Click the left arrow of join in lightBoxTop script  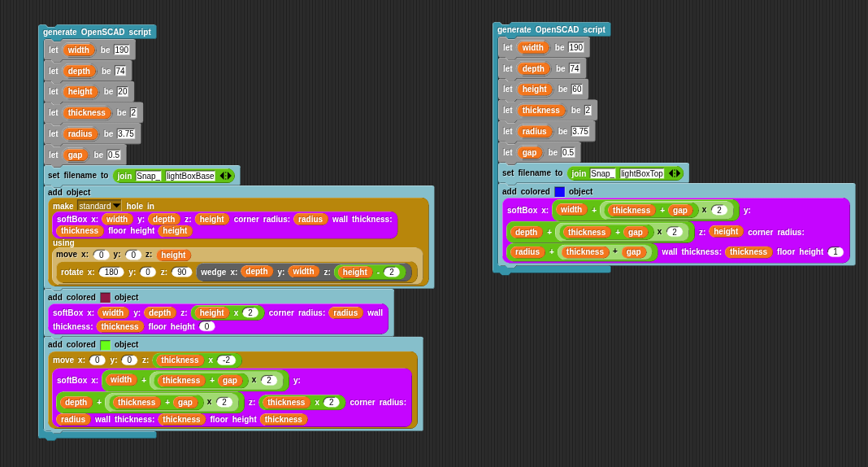[x=671, y=173]
